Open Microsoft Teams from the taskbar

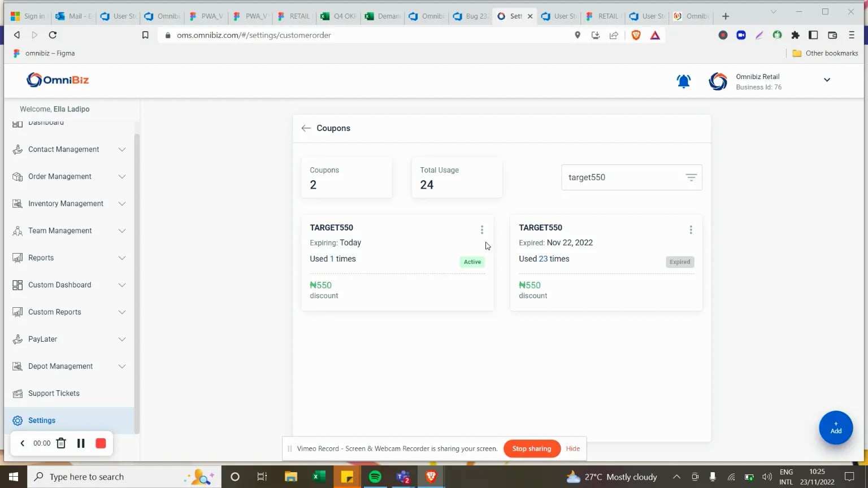(403, 477)
